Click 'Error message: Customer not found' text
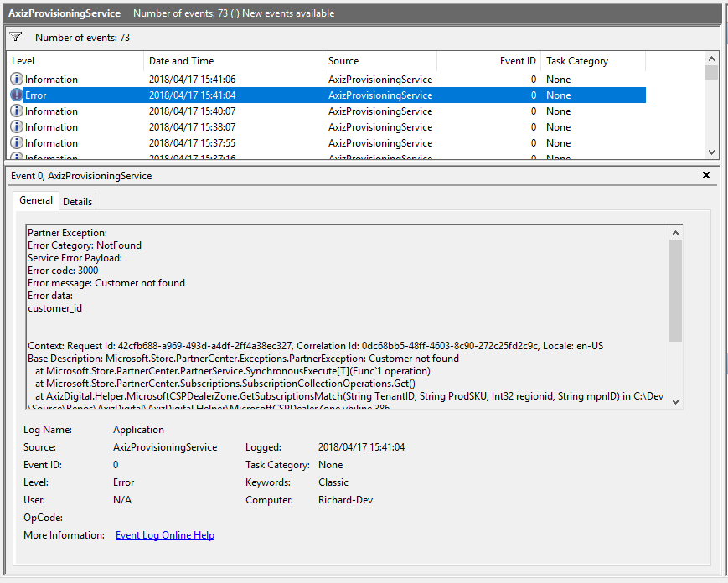Viewport: 728px width, 583px height. [x=106, y=282]
